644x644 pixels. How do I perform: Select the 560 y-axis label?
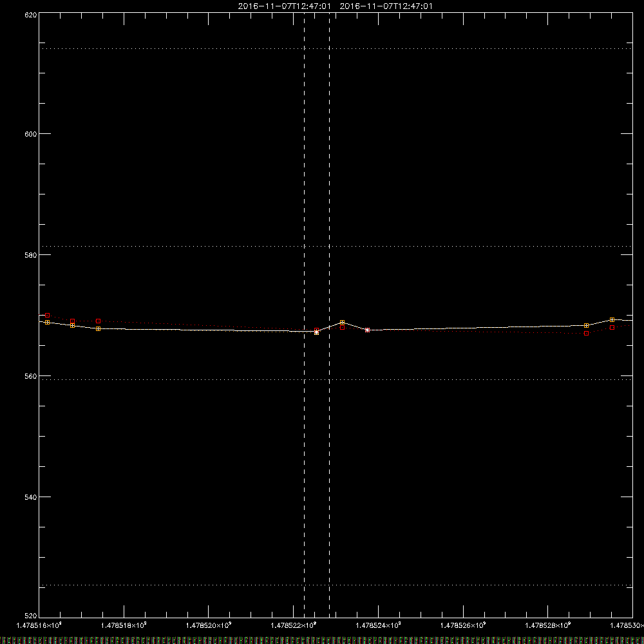(x=31, y=376)
